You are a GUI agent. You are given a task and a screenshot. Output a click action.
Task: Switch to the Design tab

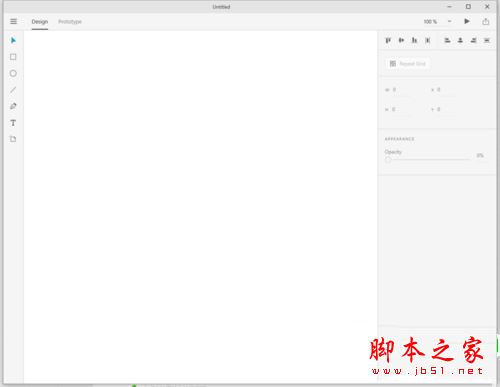coord(40,22)
